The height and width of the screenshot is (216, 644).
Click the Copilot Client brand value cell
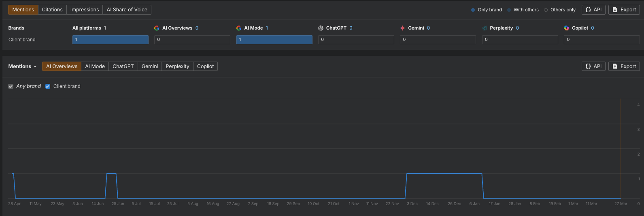point(602,40)
